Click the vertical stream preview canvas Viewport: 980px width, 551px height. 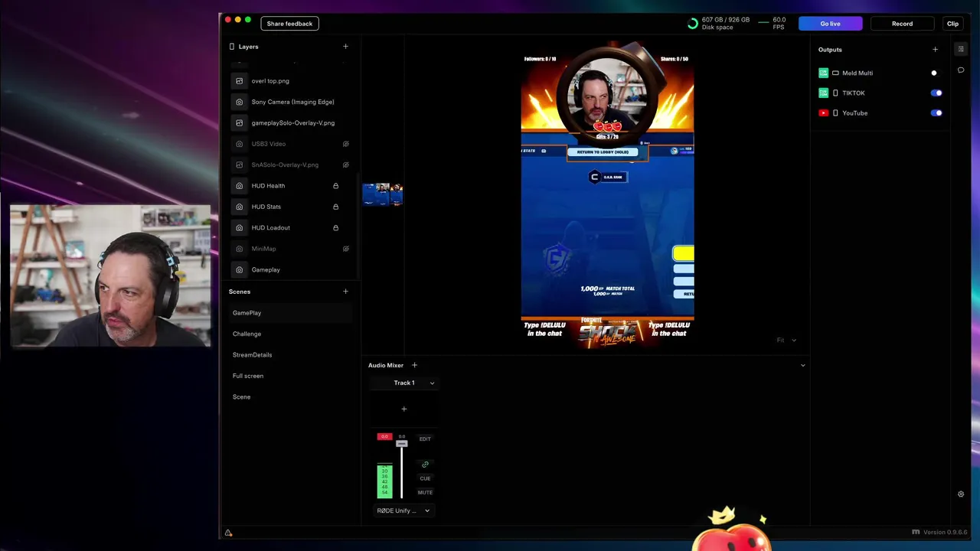608,195
